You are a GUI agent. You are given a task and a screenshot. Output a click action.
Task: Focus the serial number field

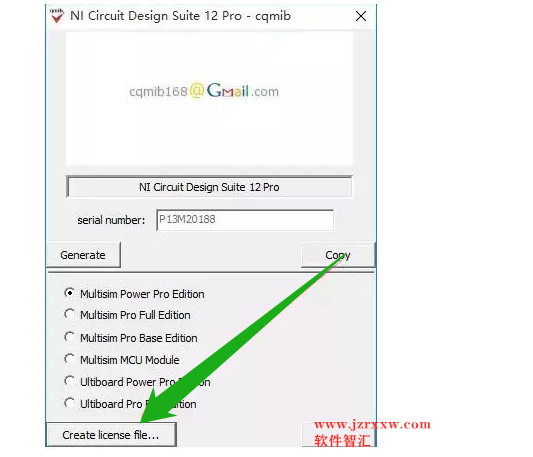pos(245,220)
